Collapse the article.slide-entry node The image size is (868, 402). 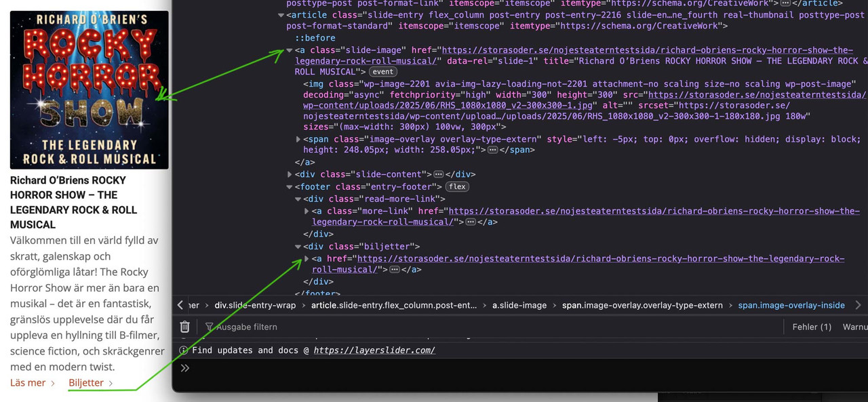pyautogui.click(x=281, y=15)
